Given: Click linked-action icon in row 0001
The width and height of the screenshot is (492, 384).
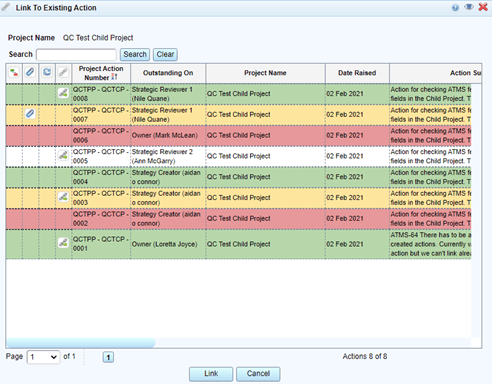Looking at the screenshot, I should 63,243.
